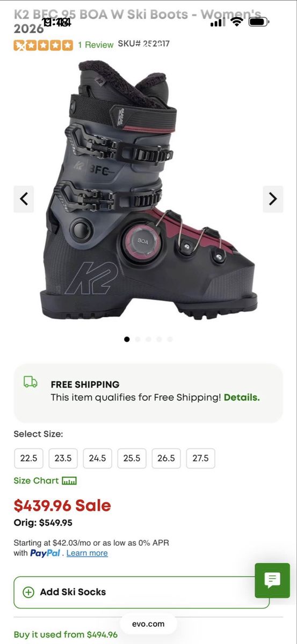Advance to the next product image
The image size is (297, 644).
273,199
